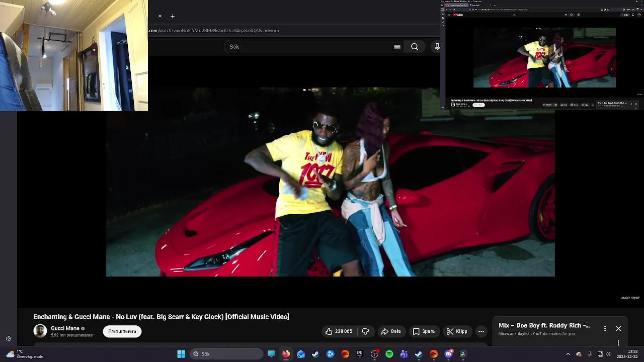Open the monitor app icon on taskbar

point(271,354)
